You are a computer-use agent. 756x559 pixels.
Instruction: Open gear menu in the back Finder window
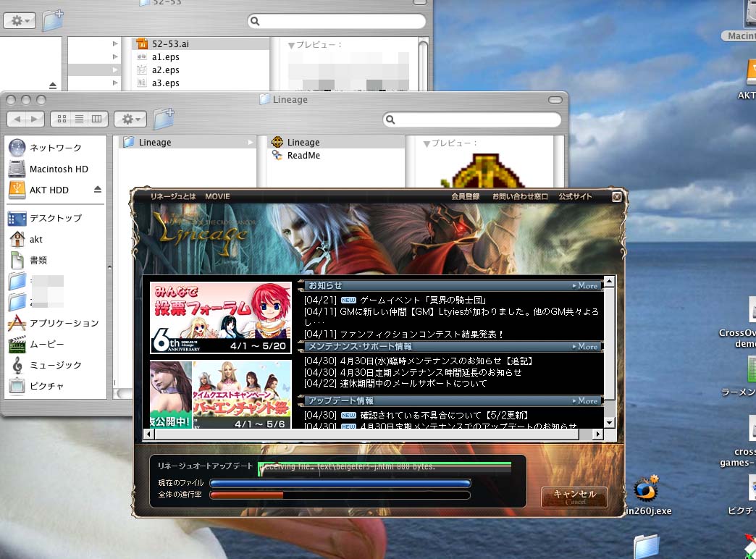[x=20, y=21]
